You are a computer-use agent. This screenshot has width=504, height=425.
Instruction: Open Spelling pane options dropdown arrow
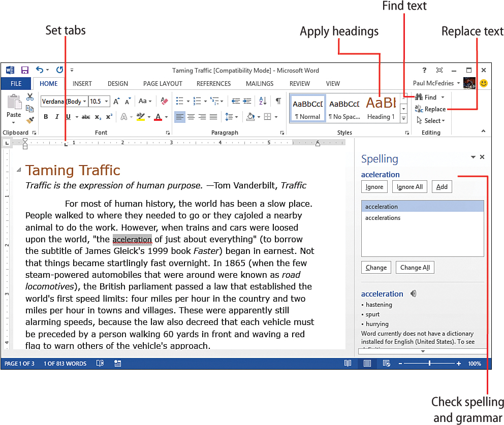473,157
